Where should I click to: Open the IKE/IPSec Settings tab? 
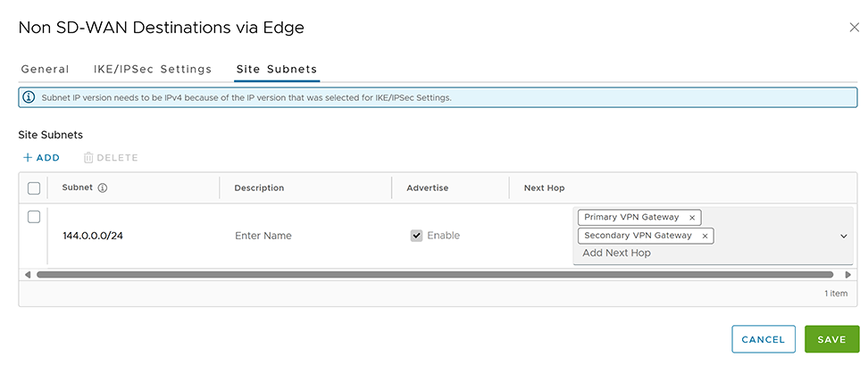[153, 70]
